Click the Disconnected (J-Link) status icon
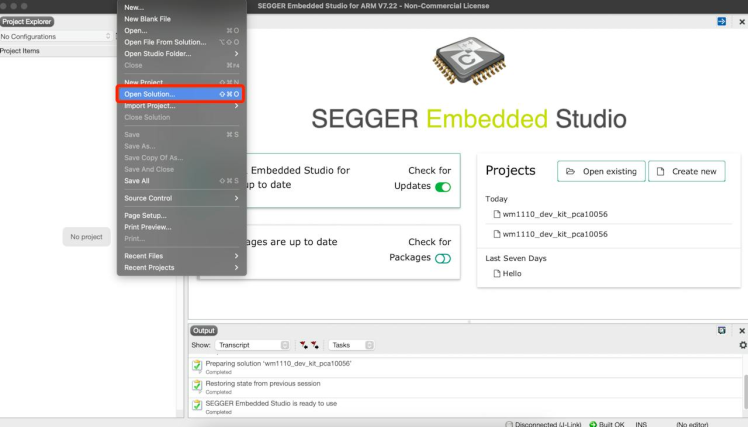 tap(509, 424)
